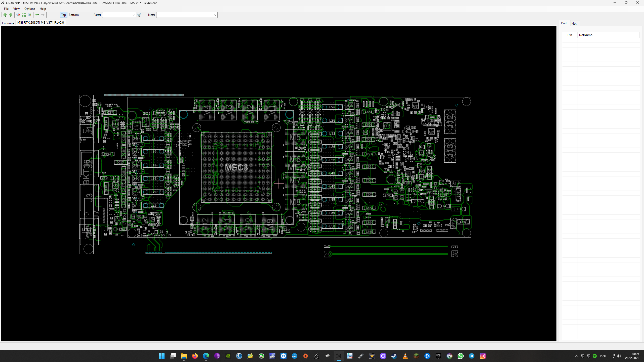Select the Top board side
The width and height of the screenshot is (644, 362).
[x=63, y=15]
